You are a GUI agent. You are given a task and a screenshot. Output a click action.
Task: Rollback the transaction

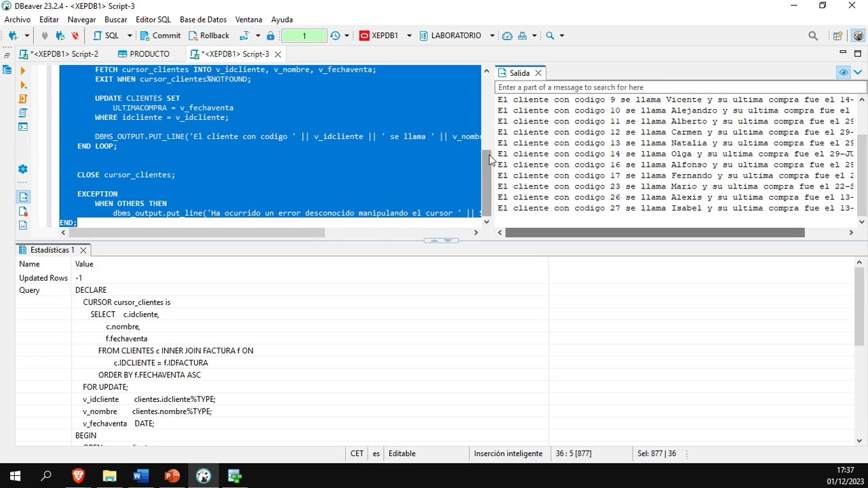click(x=209, y=36)
